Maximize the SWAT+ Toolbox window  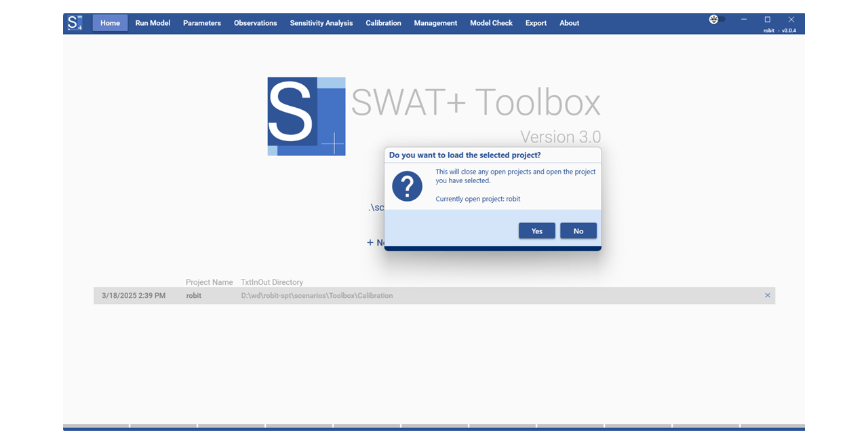(x=768, y=20)
